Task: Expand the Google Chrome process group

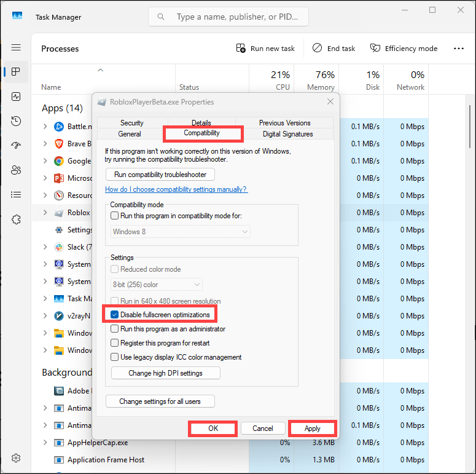Action: (45, 161)
